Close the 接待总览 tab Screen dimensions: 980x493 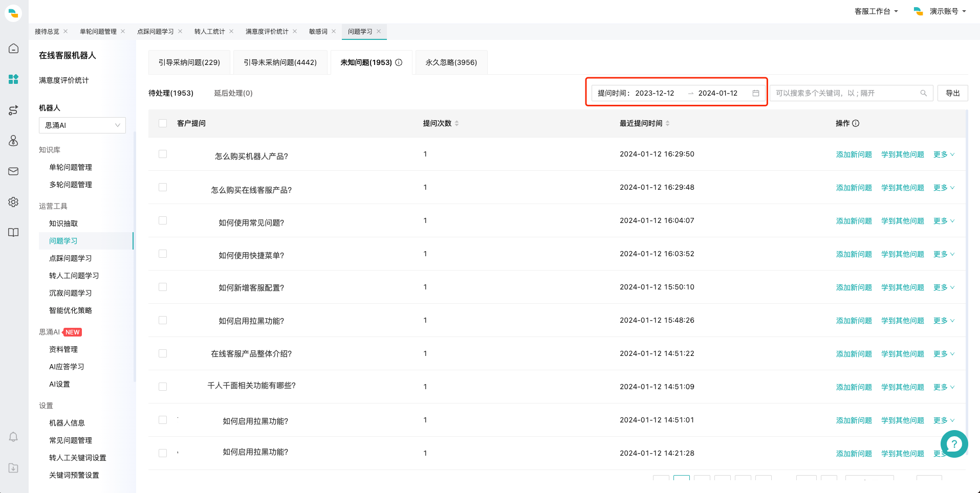66,31
